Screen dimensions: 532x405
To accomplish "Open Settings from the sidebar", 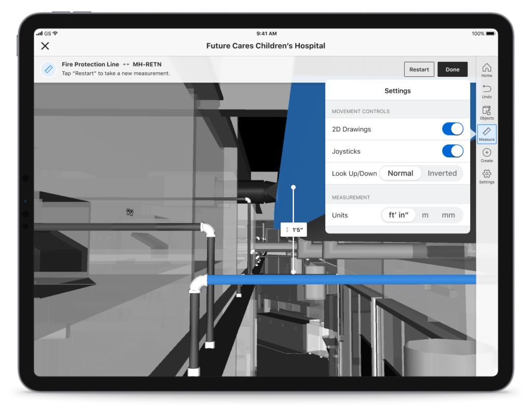I will coord(486,177).
